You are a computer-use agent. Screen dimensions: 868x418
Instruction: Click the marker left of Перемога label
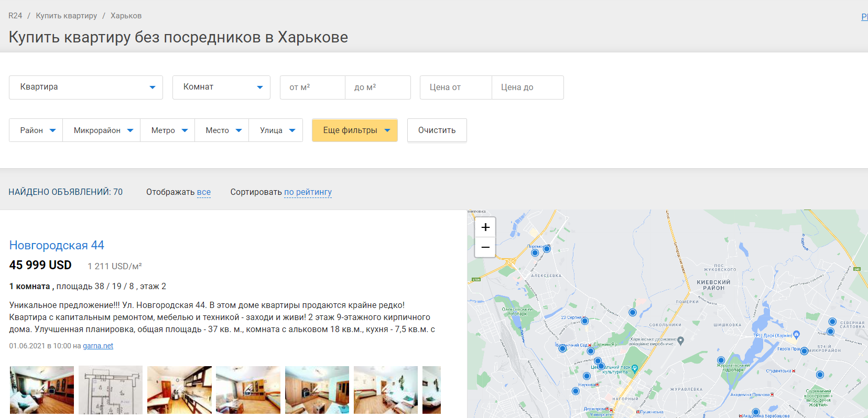click(535, 252)
